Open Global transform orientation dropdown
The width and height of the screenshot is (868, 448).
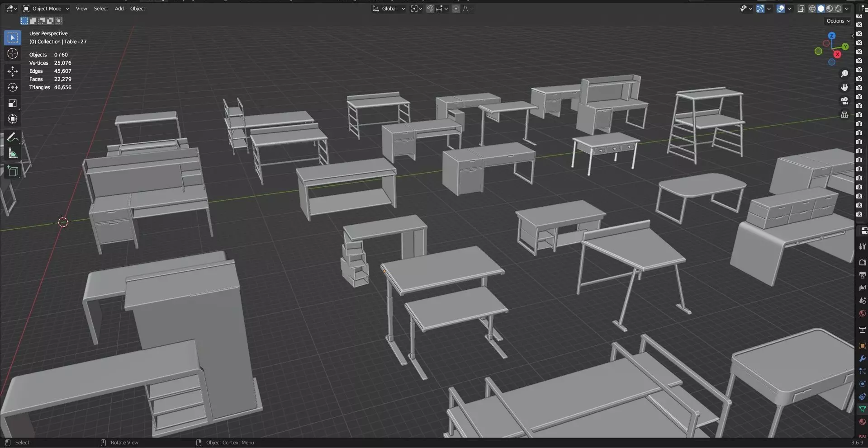coord(389,9)
